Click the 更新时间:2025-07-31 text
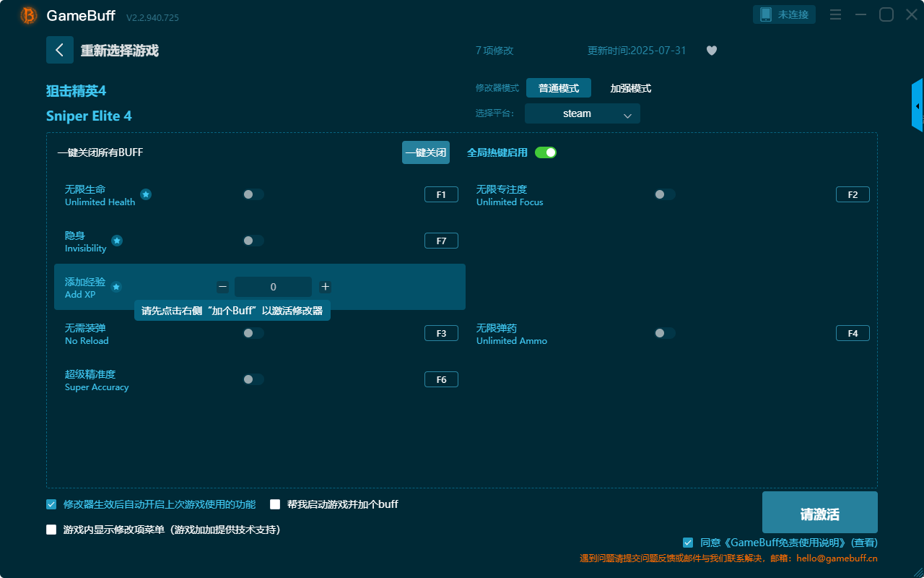This screenshot has width=924, height=578. [637, 51]
